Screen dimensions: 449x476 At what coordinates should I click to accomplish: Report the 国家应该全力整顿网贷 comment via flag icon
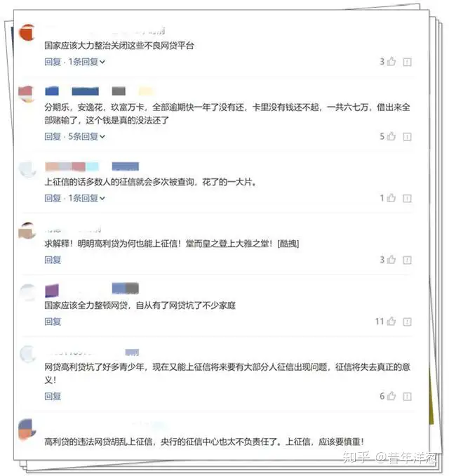[x=407, y=322]
